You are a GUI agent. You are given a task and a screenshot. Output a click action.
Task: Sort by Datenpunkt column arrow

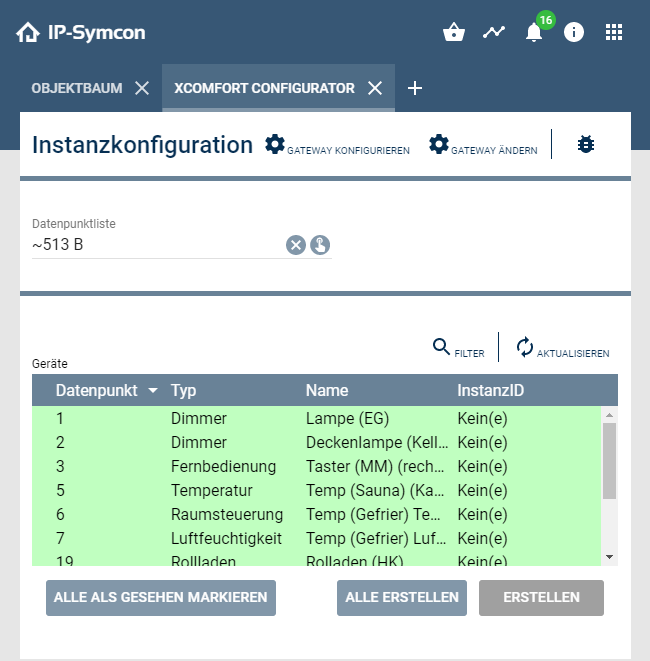pos(153,391)
